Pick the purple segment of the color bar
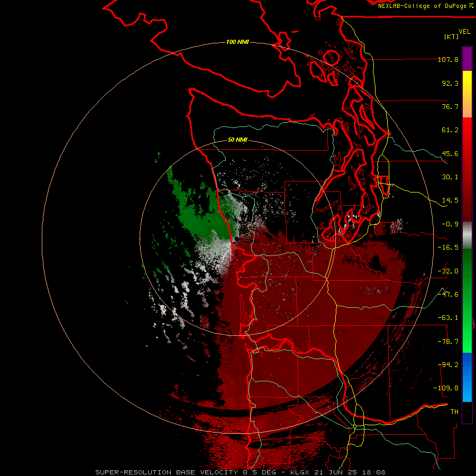Viewport: 476px width, 476px height. point(467,59)
